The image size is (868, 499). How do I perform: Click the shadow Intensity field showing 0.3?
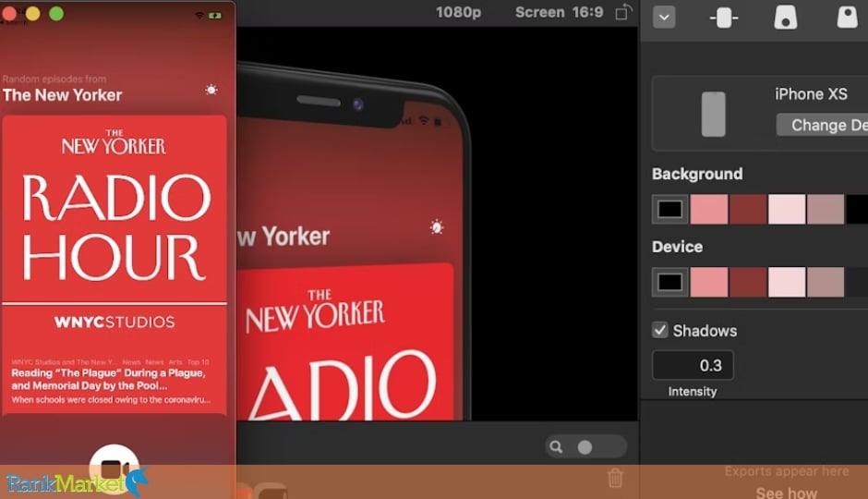693,365
